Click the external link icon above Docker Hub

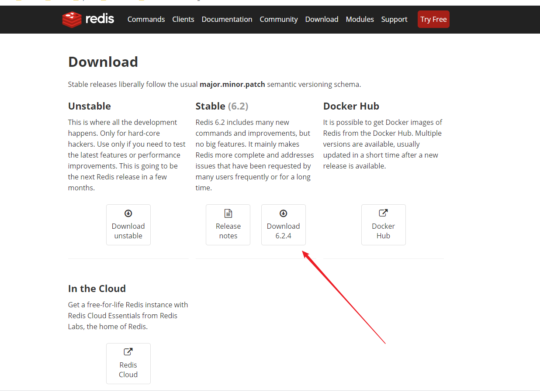point(384,213)
